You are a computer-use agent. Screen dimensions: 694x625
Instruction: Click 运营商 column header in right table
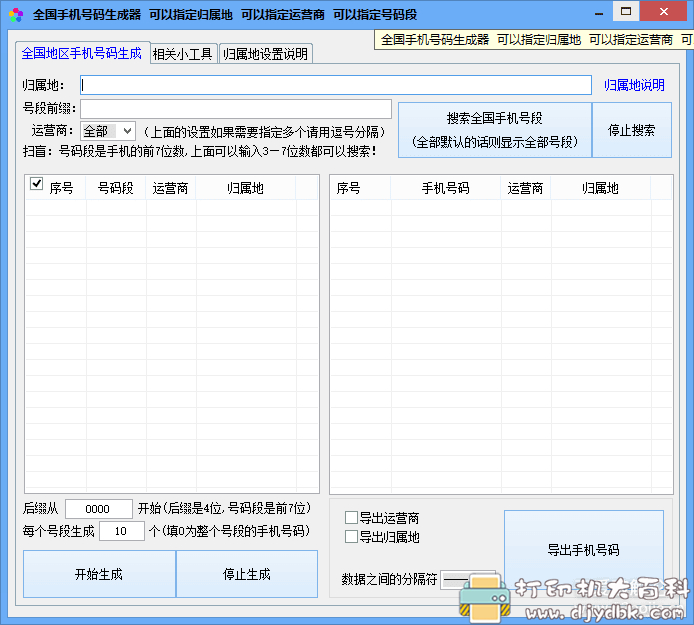pos(525,188)
